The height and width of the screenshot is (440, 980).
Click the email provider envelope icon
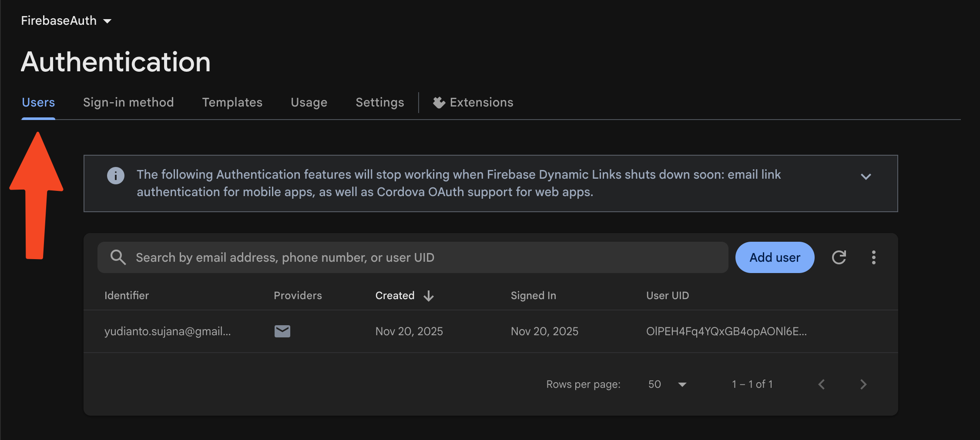coord(282,331)
